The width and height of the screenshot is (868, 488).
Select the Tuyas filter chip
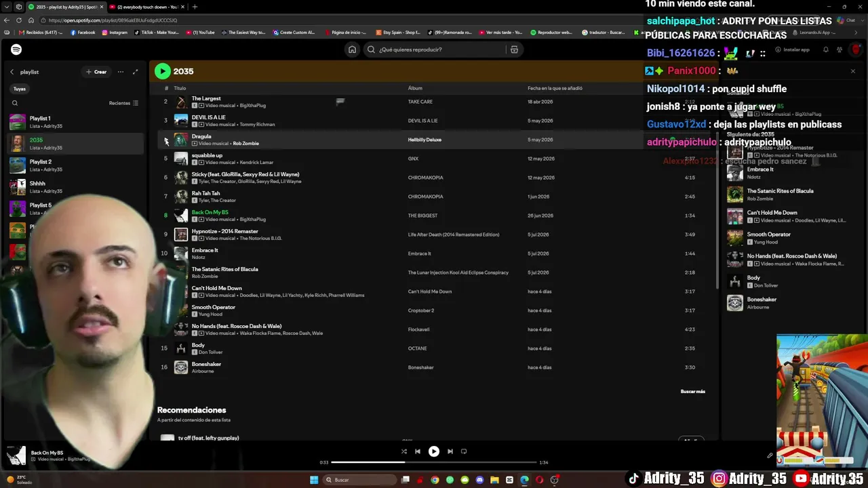20,89
